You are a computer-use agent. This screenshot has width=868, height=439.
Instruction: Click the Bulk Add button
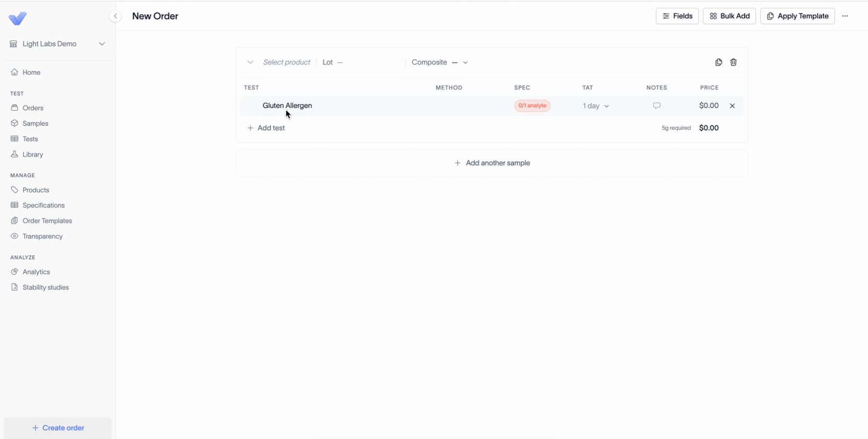pyautogui.click(x=729, y=16)
